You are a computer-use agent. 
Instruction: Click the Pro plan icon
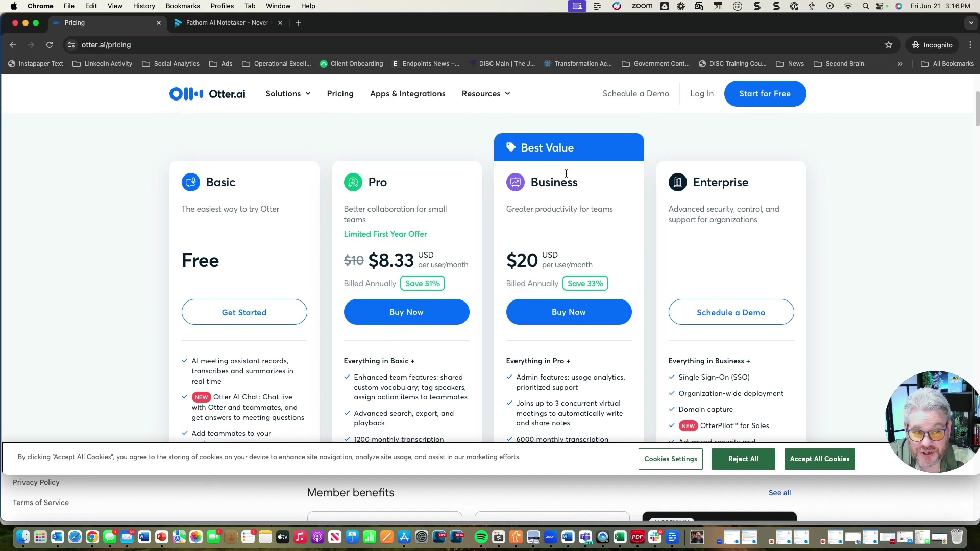click(x=353, y=182)
